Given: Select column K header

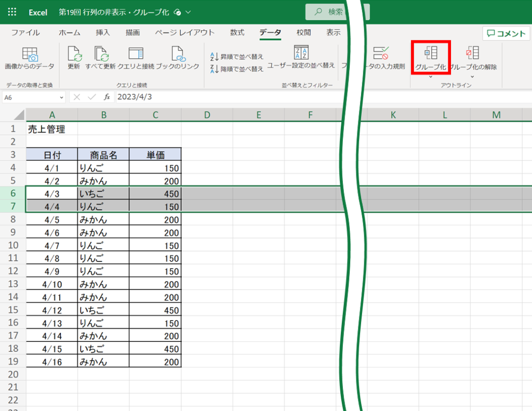Looking at the screenshot, I should [x=393, y=115].
